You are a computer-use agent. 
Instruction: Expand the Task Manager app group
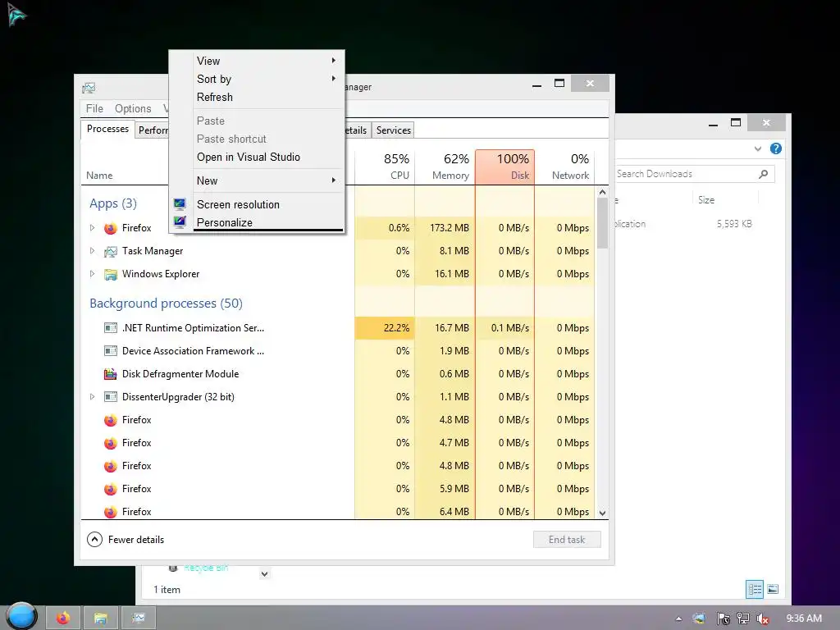[x=92, y=251]
